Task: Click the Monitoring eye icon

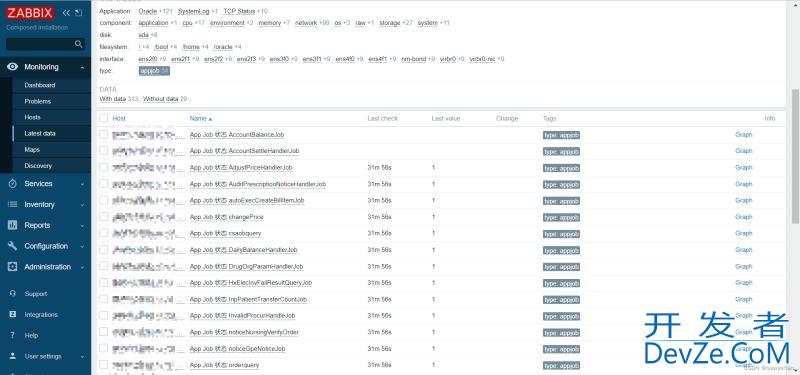Action: click(x=13, y=67)
